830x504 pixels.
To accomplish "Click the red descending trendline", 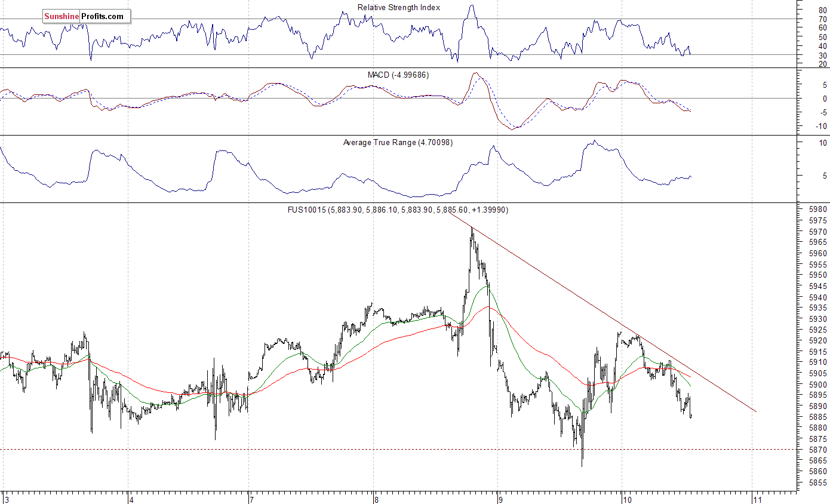I will click(x=603, y=314).
